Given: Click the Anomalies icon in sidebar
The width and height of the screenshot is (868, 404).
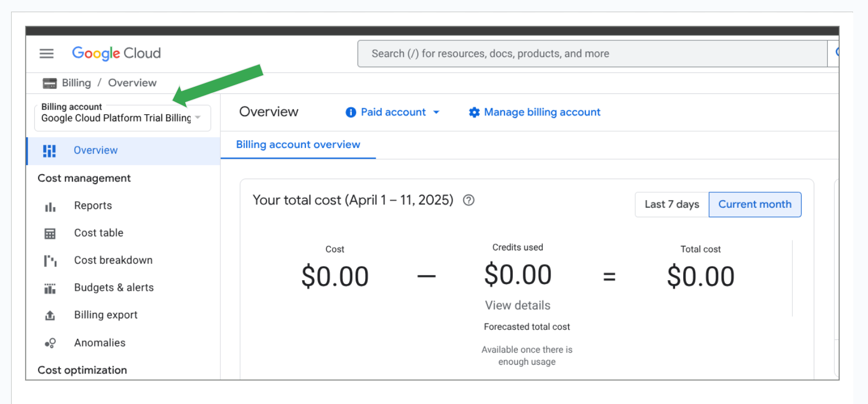Looking at the screenshot, I should [50, 343].
